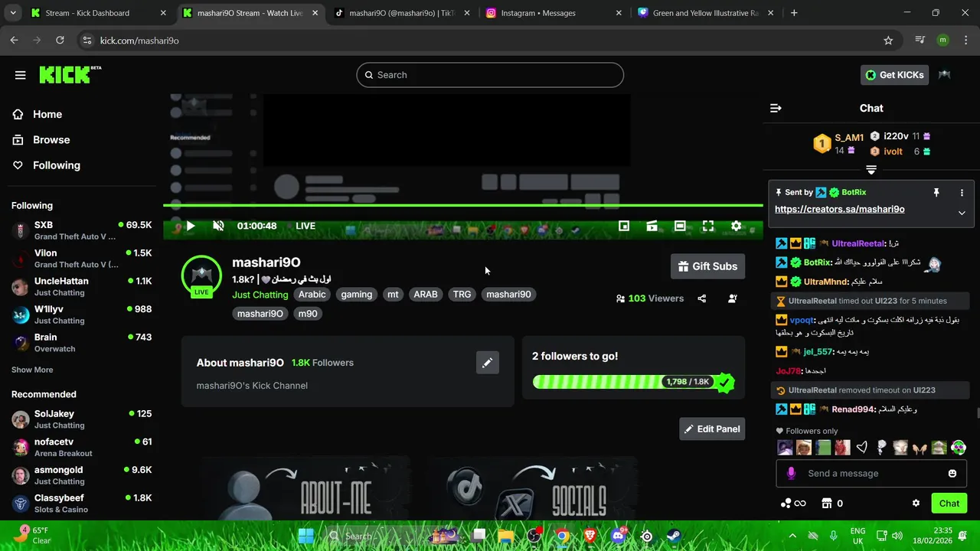
Task: Open W1llyv followed channel
Action: pyautogui.click(x=82, y=315)
